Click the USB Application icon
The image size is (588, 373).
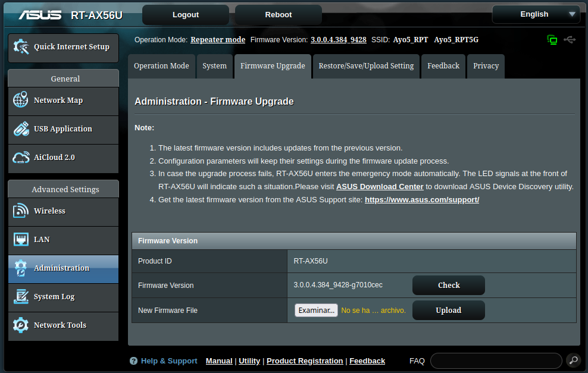pyautogui.click(x=21, y=128)
